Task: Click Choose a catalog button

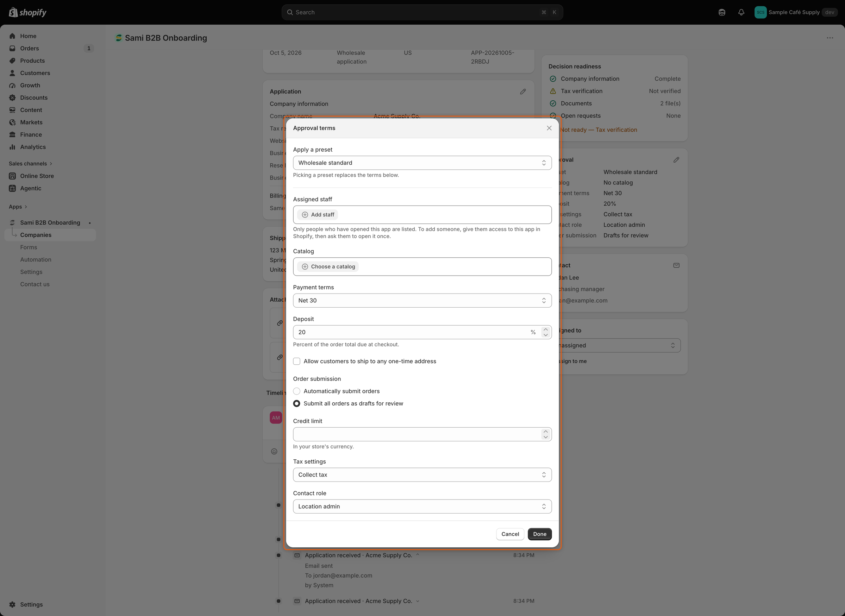Action: [328, 266]
